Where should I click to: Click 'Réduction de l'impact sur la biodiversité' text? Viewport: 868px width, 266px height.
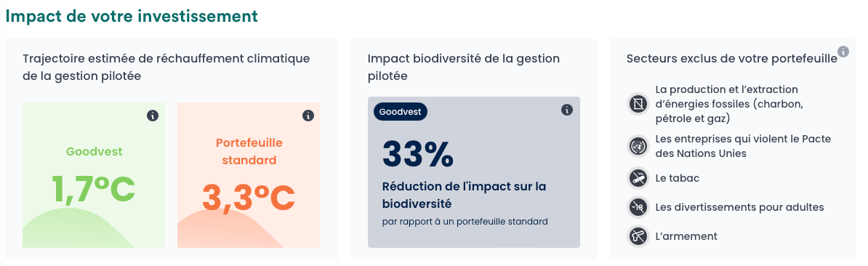465,196
